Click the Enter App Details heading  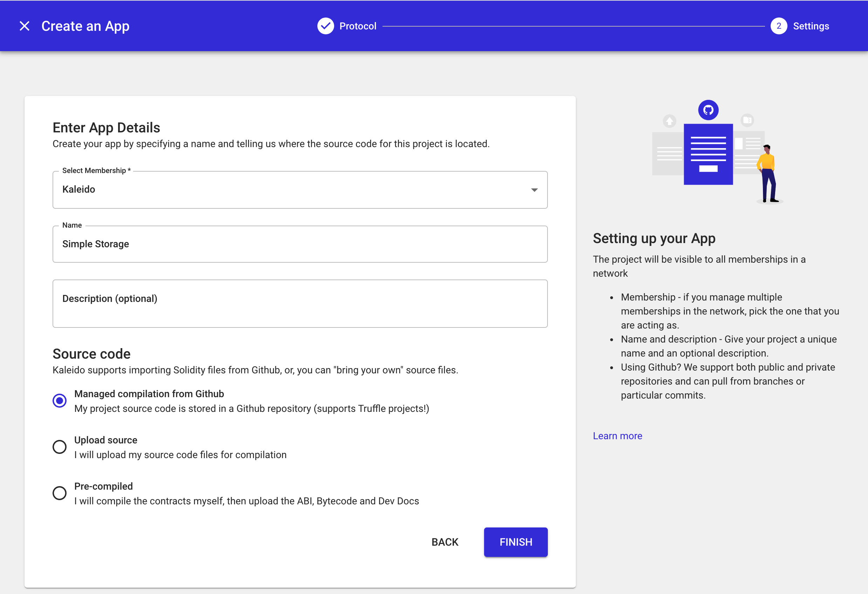click(106, 128)
